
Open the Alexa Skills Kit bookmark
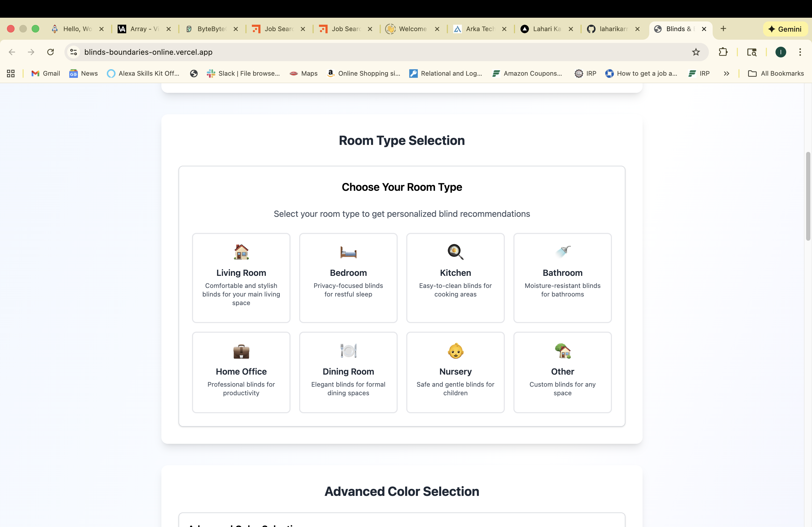(143, 73)
